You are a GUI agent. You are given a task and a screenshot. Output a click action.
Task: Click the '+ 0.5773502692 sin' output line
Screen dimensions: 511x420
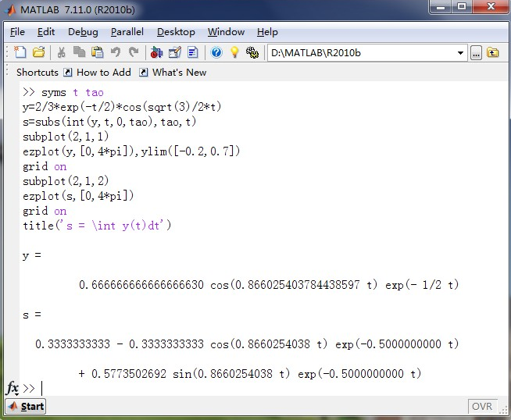tap(249, 374)
